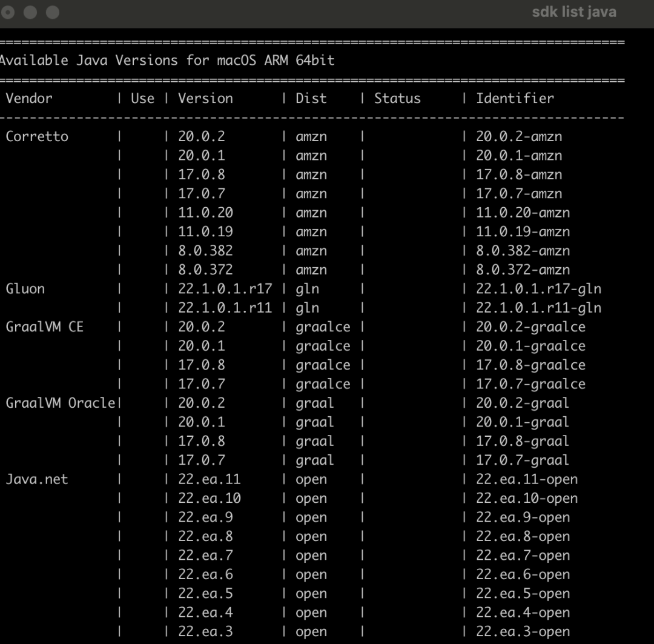
Task: Click identifier 8.0.382-amzn
Action: pos(523,251)
